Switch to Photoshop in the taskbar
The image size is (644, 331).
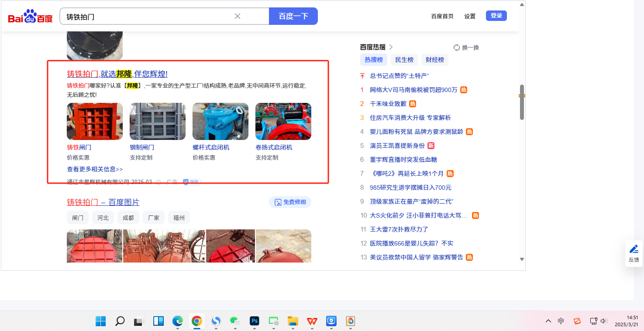click(x=254, y=321)
